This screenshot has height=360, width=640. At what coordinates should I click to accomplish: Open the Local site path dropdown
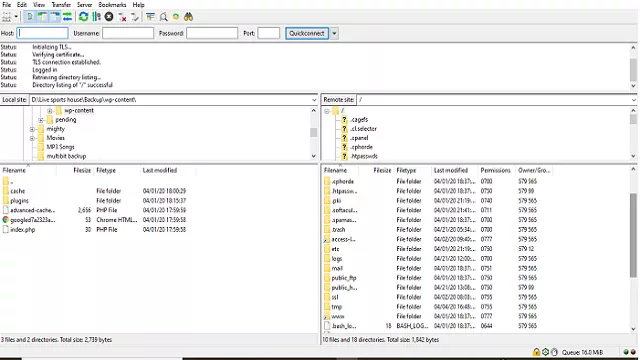pos(314,100)
